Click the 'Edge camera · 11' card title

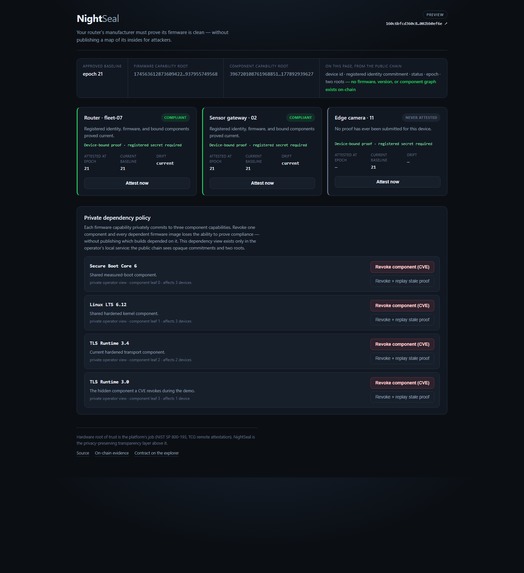[354, 118]
